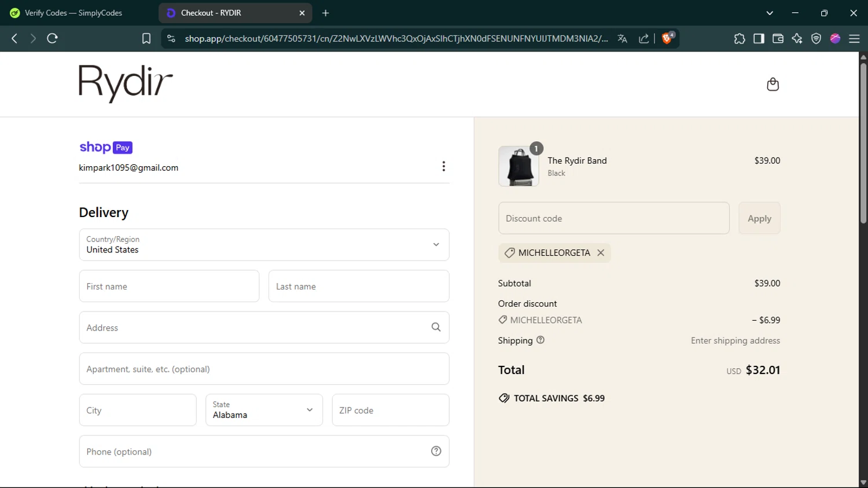Click the Apartment, suite field

click(264, 369)
